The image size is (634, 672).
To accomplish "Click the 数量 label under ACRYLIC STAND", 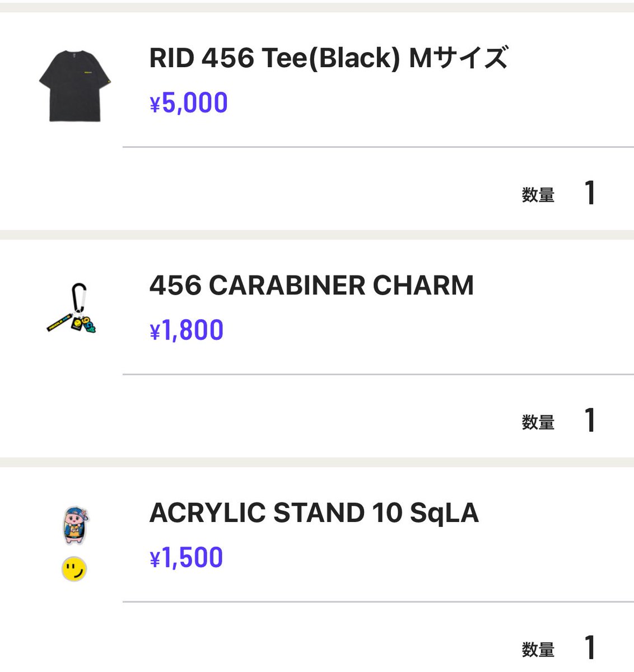I will (x=538, y=650).
